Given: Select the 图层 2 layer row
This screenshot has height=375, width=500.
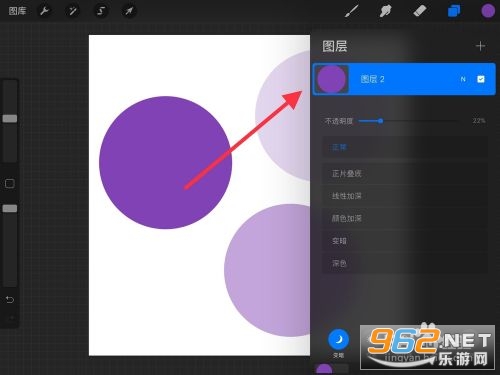Looking at the screenshot, I should (404, 79).
